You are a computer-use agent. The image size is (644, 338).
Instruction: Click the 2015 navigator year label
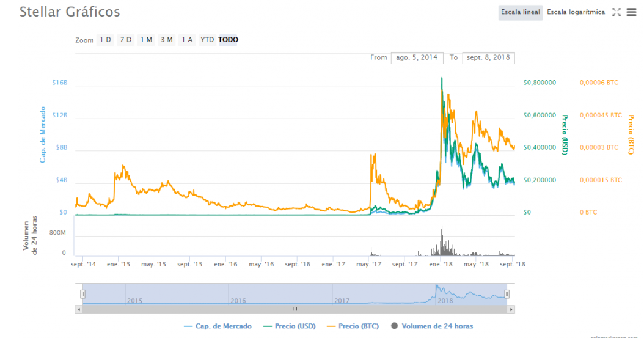coord(134,301)
